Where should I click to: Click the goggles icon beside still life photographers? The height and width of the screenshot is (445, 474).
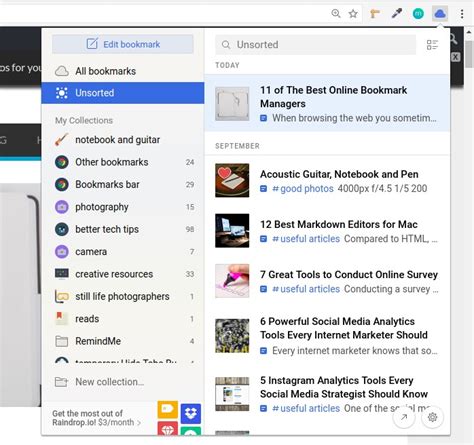tap(62, 296)
